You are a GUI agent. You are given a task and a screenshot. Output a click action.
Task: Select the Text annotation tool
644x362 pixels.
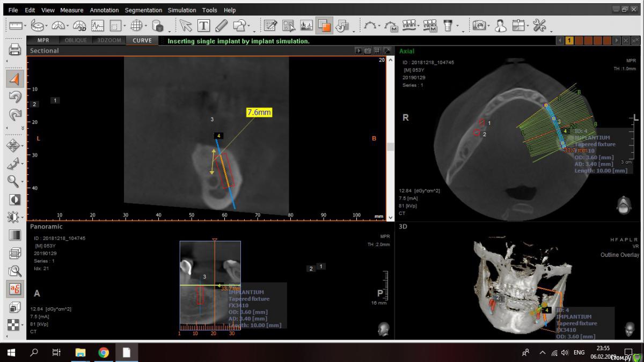click(203, 25)
